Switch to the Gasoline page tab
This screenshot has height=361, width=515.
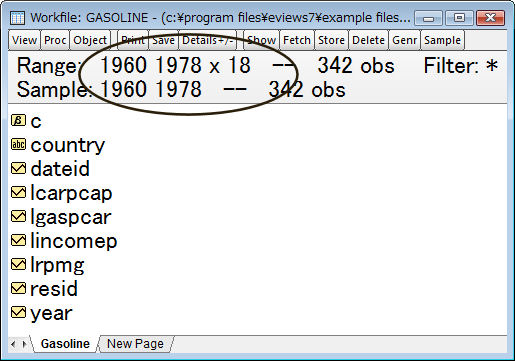[65, 344]
